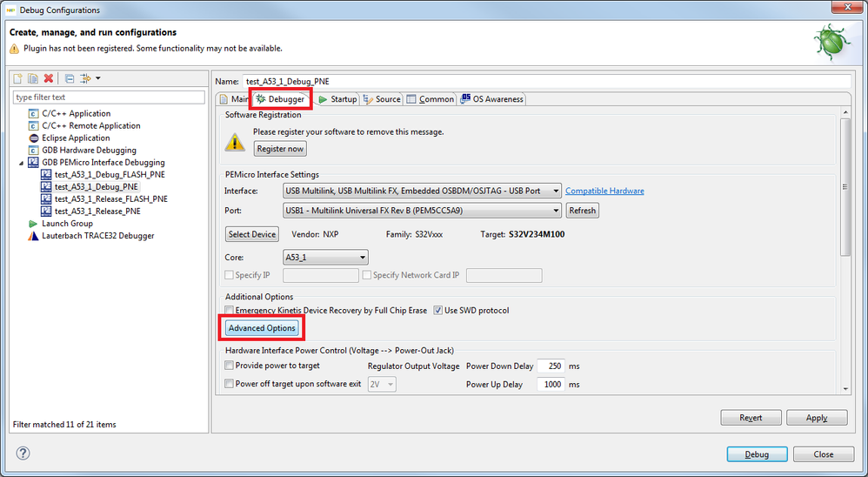868x477 pixels.
Task: Toggle Power off target upon software exit
Action: click(229, 383)
